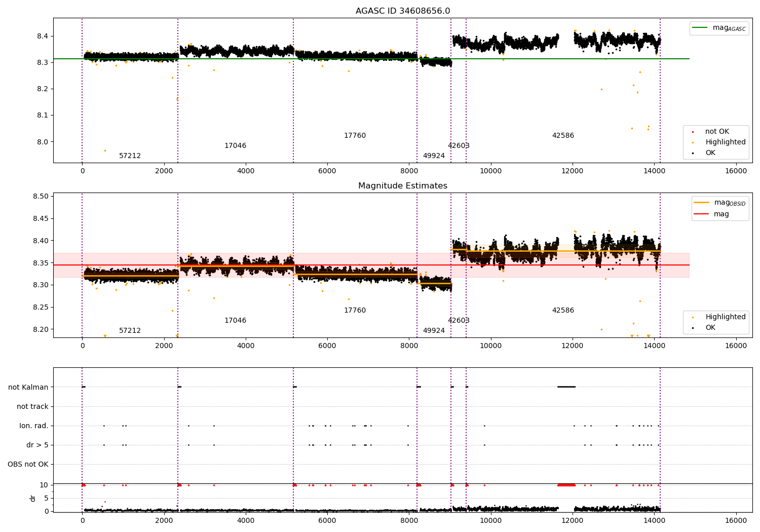
Task: Select the 'mag OBSID' legend label
Action: tap(730, 203)
